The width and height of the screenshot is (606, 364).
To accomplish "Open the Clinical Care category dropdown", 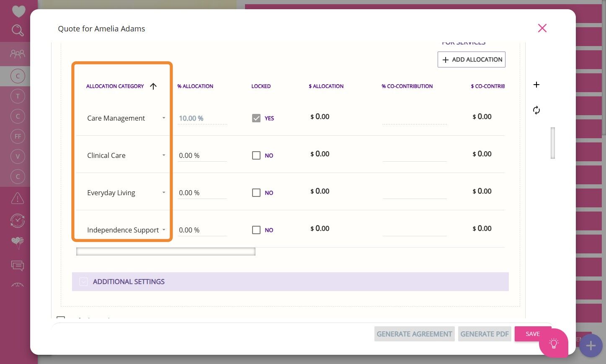I will (x=126, y=155).
